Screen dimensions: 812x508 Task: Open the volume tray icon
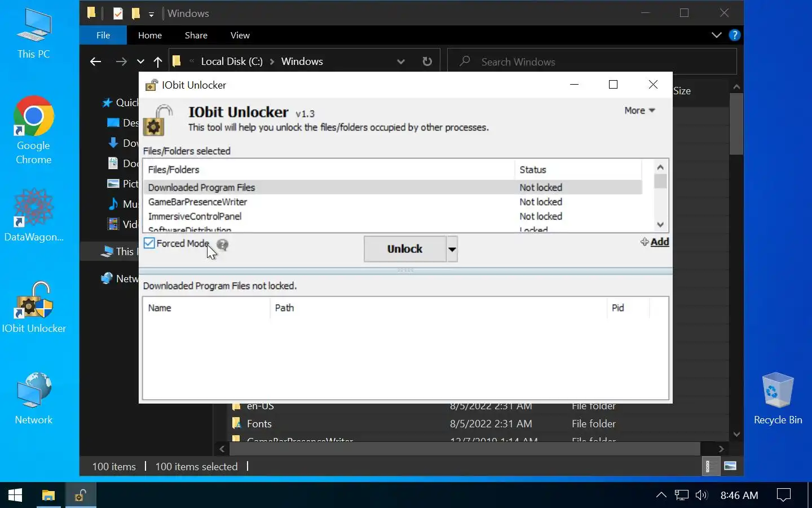(701, 495)
